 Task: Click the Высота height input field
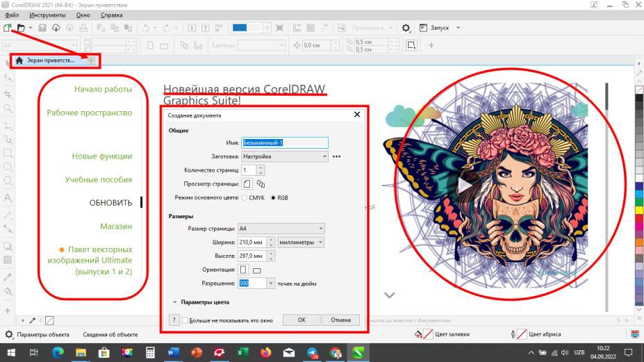pos(252,256)
